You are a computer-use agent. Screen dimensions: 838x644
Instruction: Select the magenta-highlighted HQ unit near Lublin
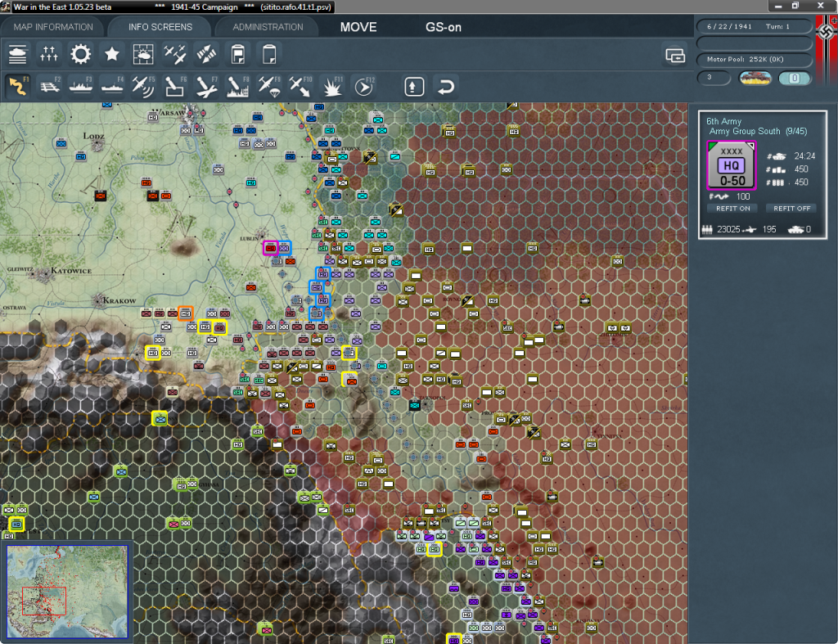pos(270,248)
